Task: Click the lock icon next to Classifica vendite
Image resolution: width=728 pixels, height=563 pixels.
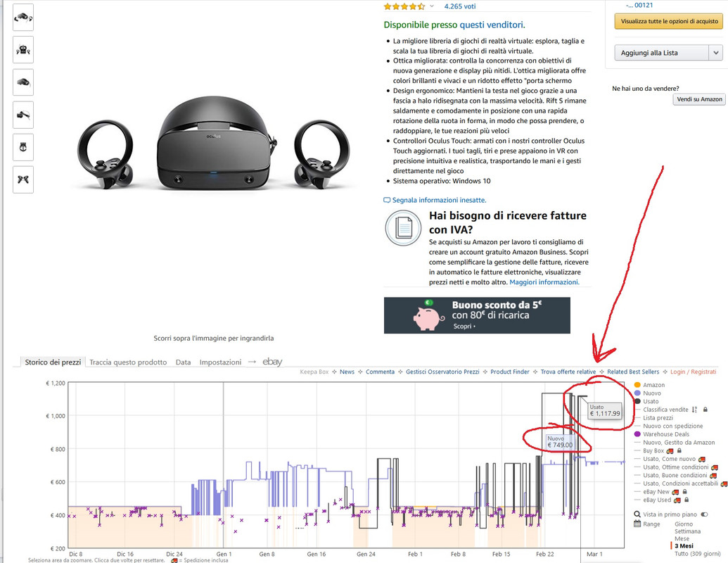Action: coord(705,410)
